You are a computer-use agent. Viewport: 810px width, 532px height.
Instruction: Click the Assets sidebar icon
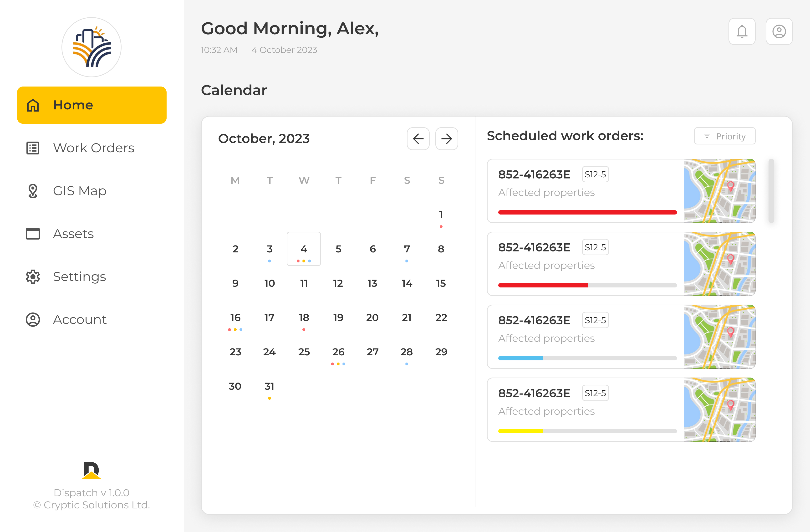click(x=33, y=234)
